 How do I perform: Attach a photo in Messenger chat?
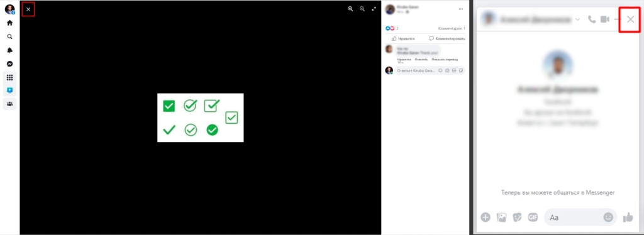pyautogui.click(x=501, y=217)
